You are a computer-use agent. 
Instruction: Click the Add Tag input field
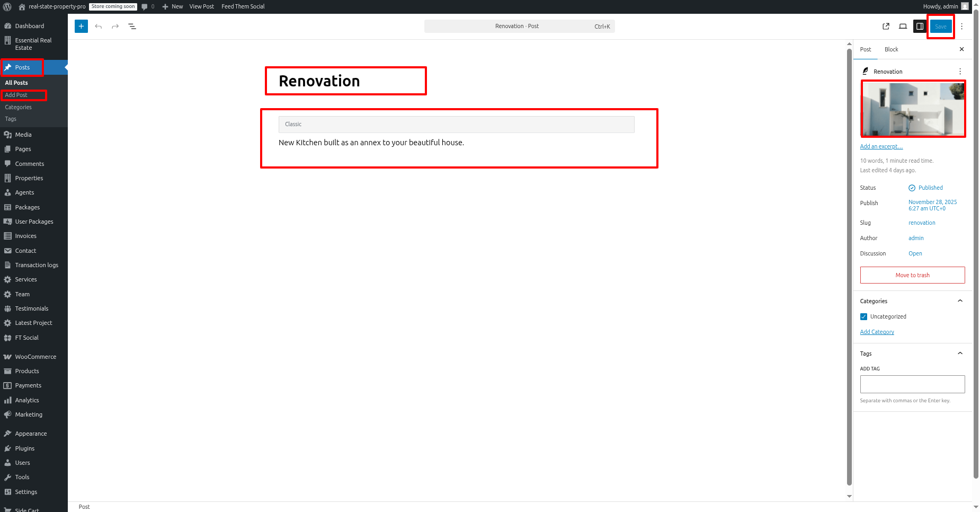pyautogui.click(x=912, y=384)
